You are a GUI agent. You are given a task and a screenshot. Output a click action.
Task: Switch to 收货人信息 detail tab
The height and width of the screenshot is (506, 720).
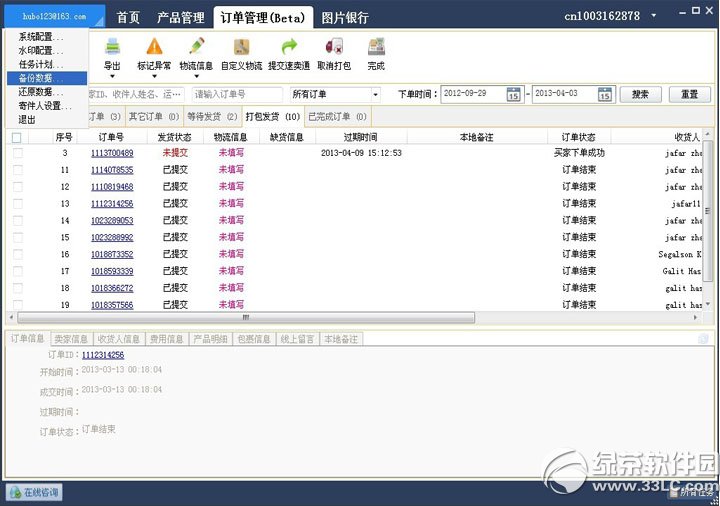coord(119,339)
